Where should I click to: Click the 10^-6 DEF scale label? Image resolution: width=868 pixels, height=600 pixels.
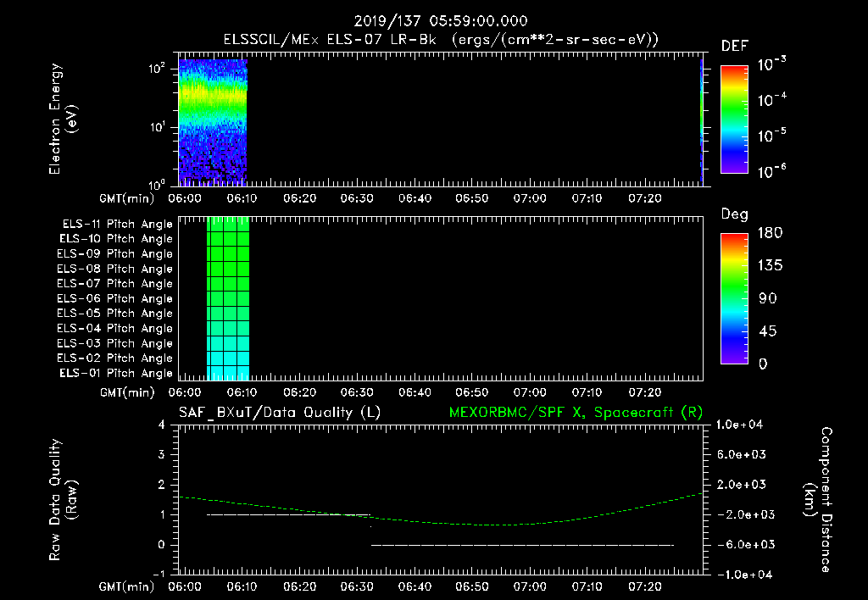coord(771,171)
